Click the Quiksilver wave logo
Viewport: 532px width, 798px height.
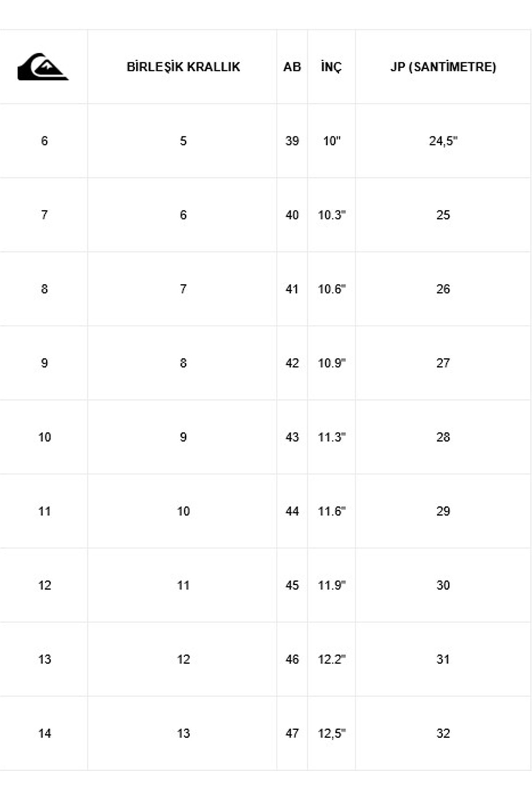pyautogui.click(x=43, y=67)
